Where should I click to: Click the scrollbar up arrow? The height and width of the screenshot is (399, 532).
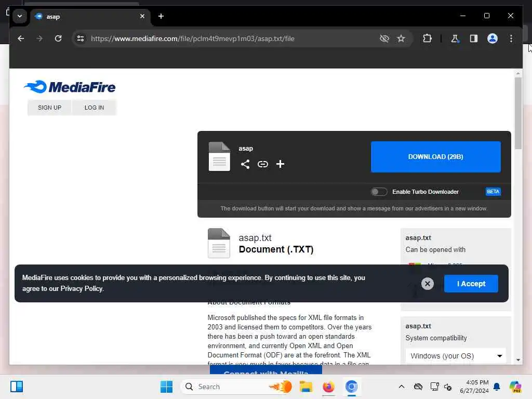[518, 73]
